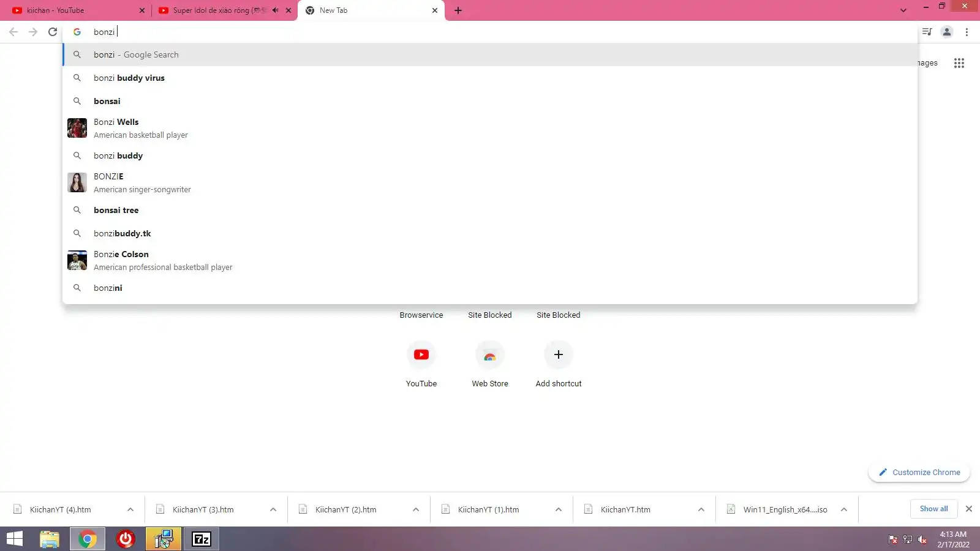Close the Super Idol tab
The image size is (980, 551).
(288, 10)
